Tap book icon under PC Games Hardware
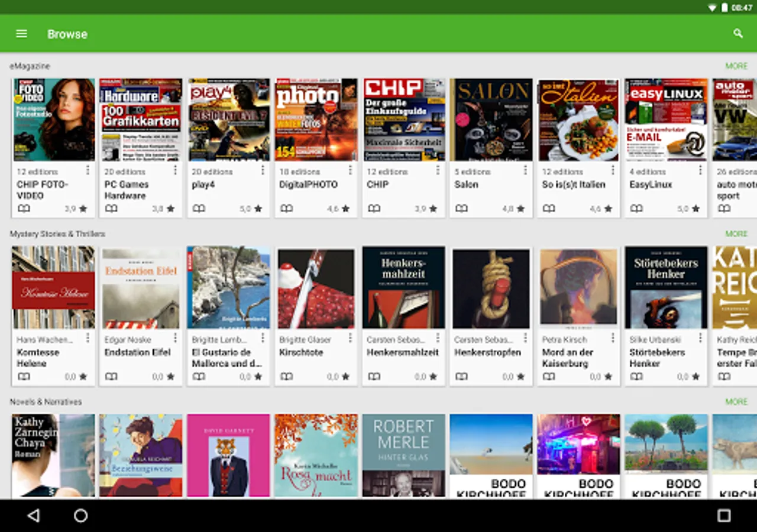This screenshot has width=757, height=532. [111, 209]
